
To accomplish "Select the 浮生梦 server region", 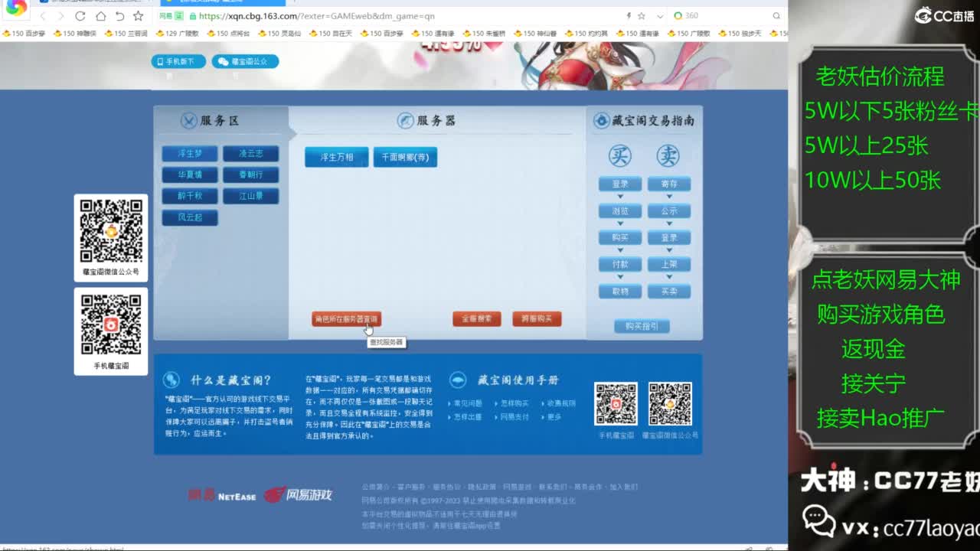I will [190, 154].
